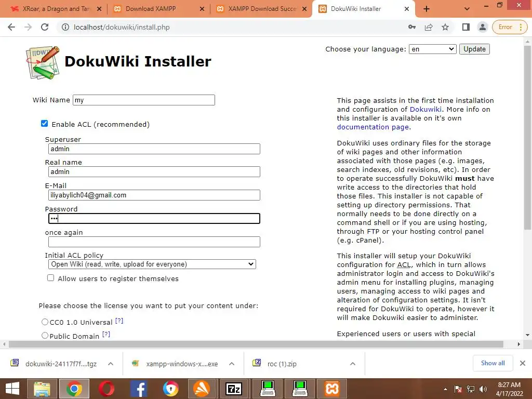
Task: Click the scroll down arrow
Action: tap(527, 335)
